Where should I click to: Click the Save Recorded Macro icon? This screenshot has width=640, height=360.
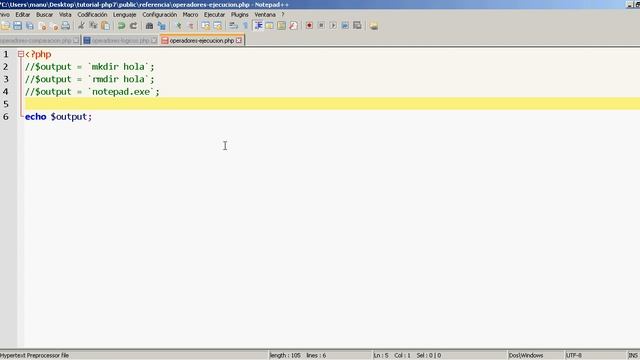[357, 26]
